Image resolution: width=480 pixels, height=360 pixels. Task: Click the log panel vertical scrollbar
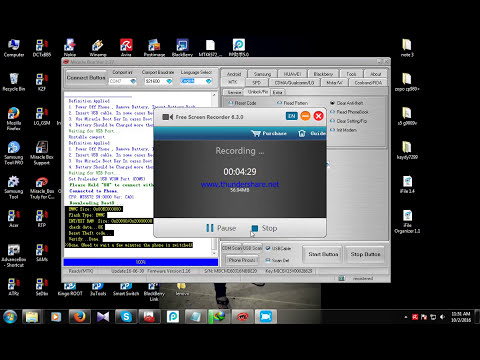(x=214, y=174)
